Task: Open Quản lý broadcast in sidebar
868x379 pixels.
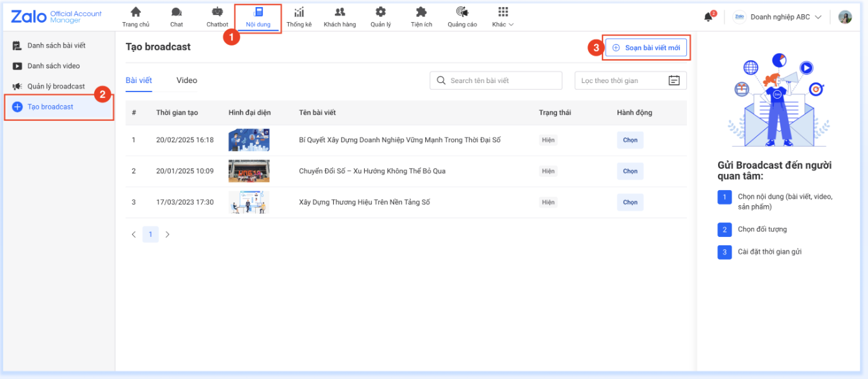Action: tap(56, 86)
